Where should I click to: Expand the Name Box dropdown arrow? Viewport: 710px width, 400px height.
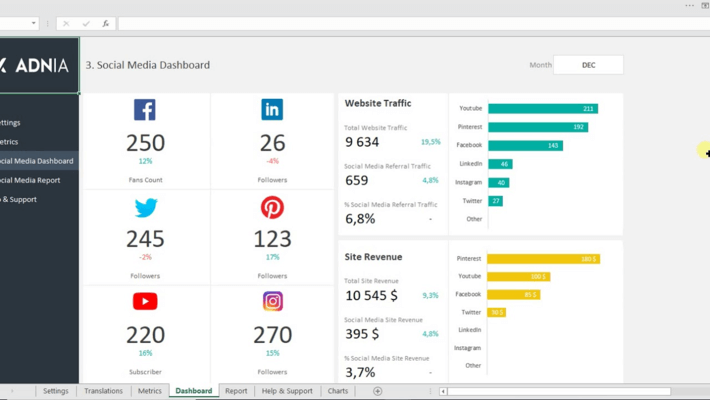33,23
